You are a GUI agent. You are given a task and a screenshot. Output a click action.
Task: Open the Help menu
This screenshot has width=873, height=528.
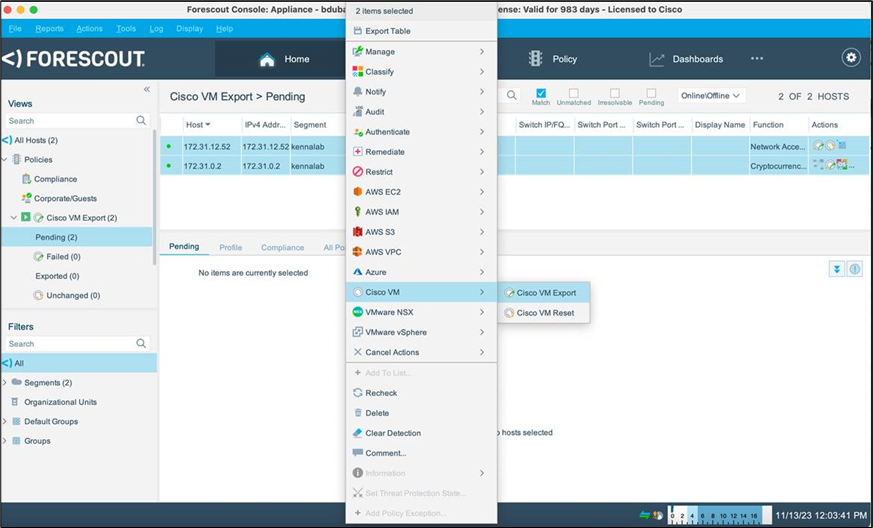224,28
